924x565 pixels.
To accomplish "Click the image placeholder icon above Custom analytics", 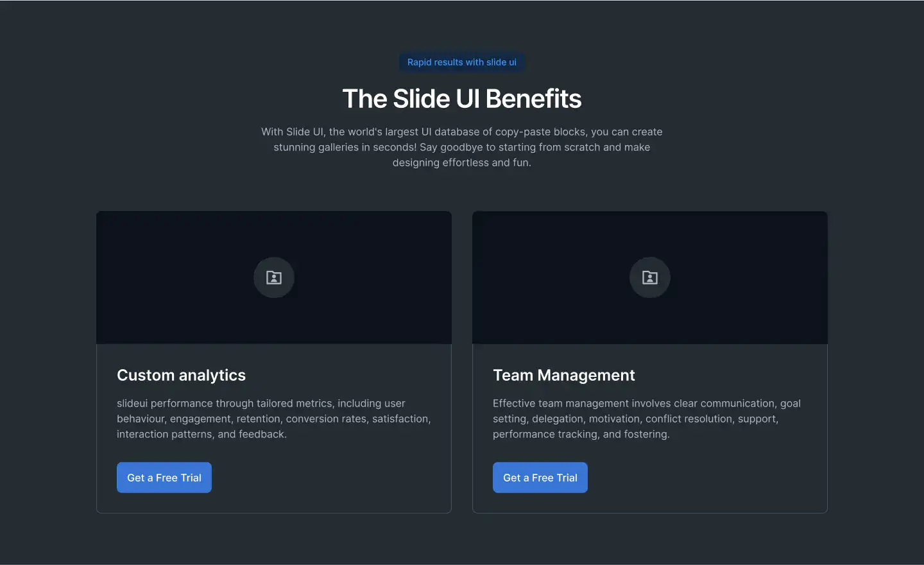I will coord(274,277).
